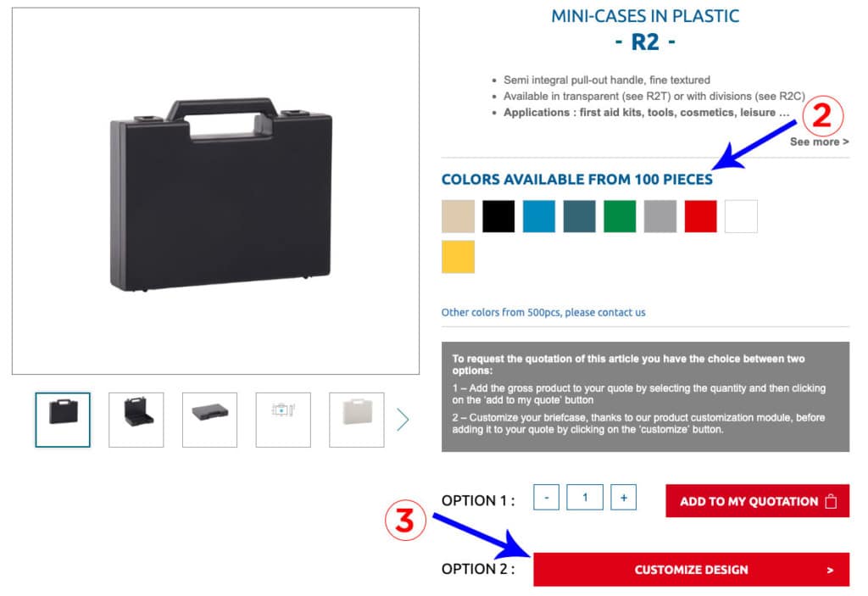Select the beige color swatch

458,216
